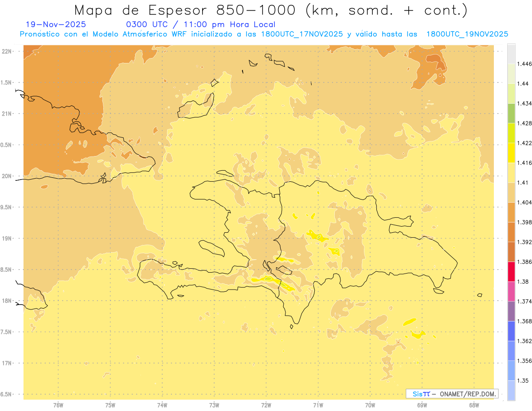Viewport: 532px width, 411px height.
Task: Click the 1.35 legend value
Action: [x=523, y=380]
